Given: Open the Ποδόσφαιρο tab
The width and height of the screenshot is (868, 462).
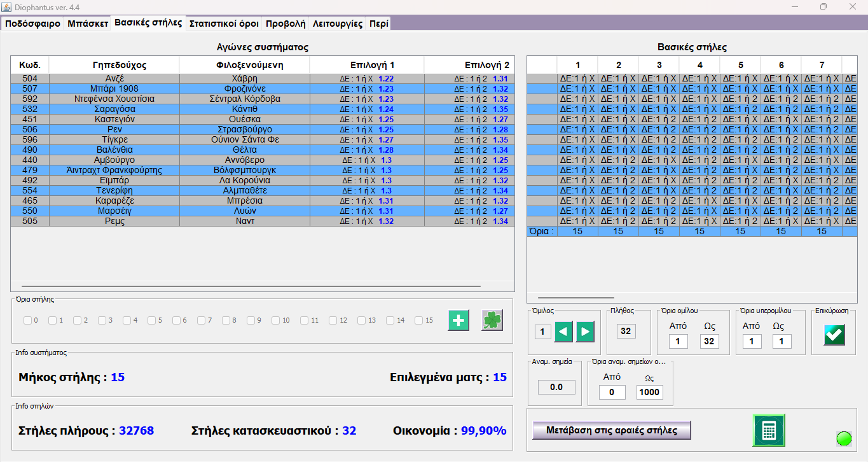Looking at the screenshot, I should (32, 24).
